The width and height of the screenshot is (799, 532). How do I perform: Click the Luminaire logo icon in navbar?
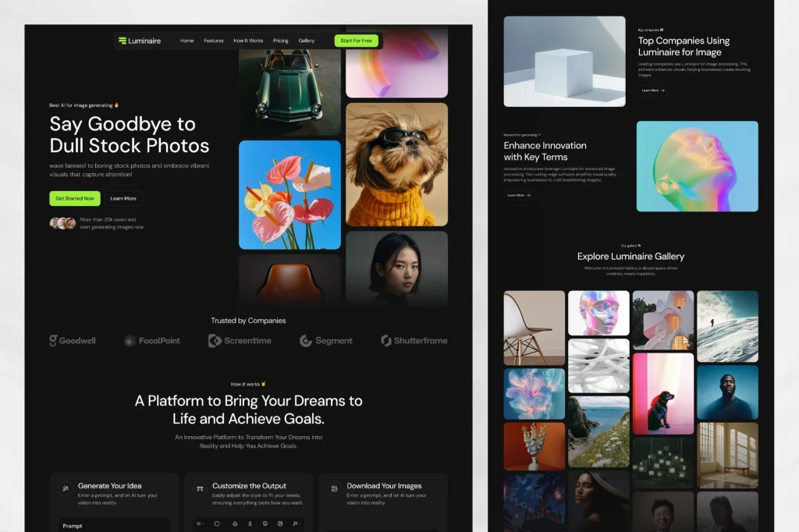tap(123, 41)
